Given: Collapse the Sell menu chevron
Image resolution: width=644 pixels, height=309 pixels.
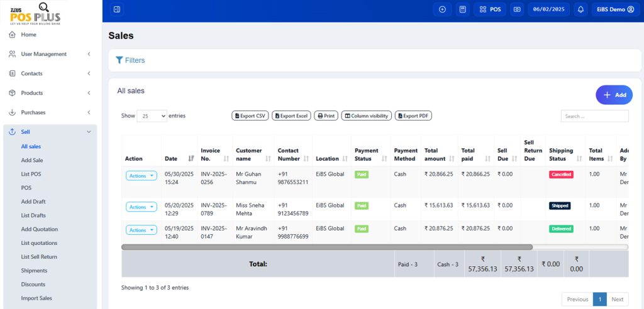Looking at the screenshot, I should 89,132.
